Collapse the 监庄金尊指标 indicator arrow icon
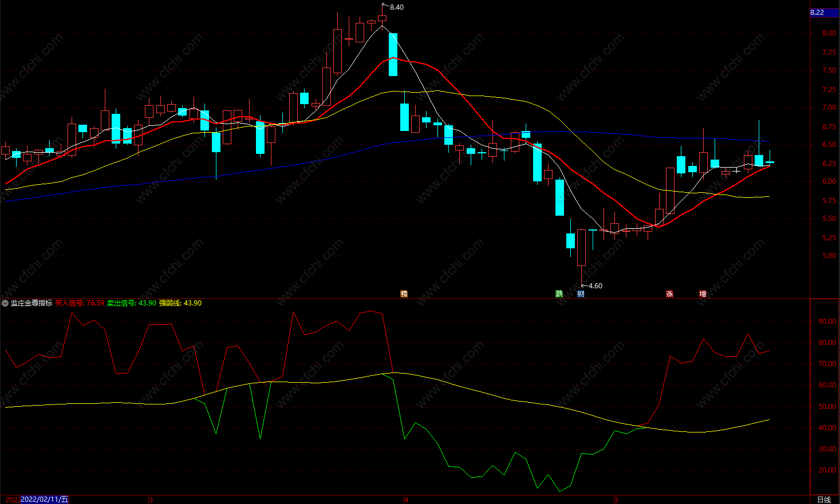The image size is (840, 504). 5,303
